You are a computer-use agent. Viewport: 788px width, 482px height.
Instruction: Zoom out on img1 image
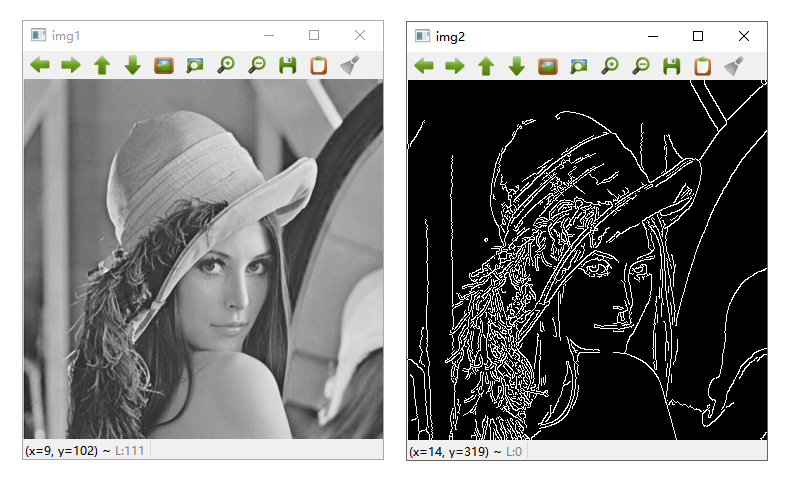point(257,65)
